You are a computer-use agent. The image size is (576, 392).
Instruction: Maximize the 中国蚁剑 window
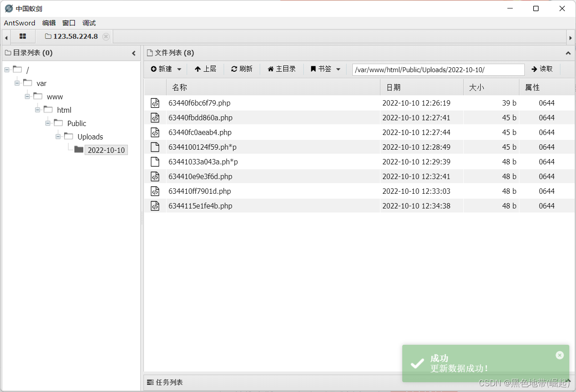536,8
